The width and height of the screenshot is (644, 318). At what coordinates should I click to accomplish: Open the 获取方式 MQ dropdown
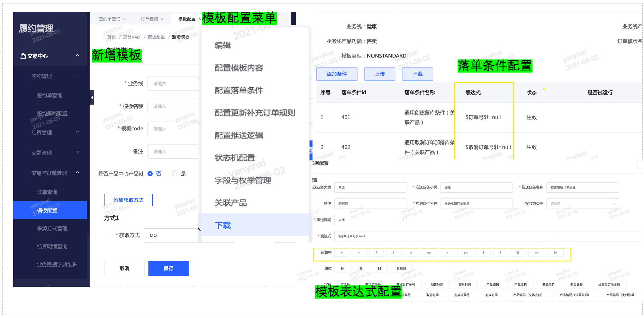point(171,235)
